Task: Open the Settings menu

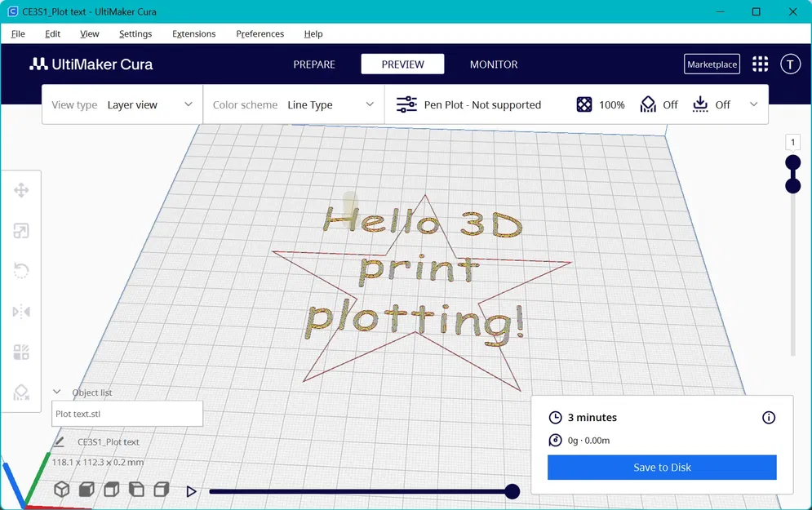Action: (135, 33)
